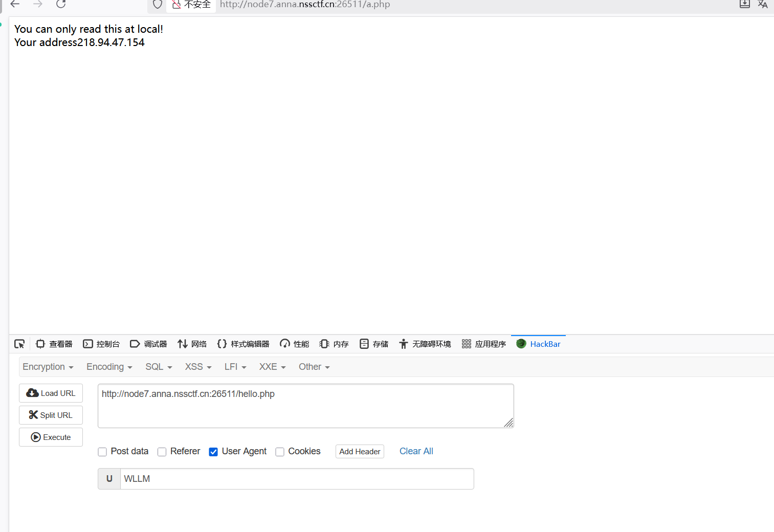The height and width of the screenshot is (532, 774).
Task: Click the translate page icon
Action: tap(762, 4)
